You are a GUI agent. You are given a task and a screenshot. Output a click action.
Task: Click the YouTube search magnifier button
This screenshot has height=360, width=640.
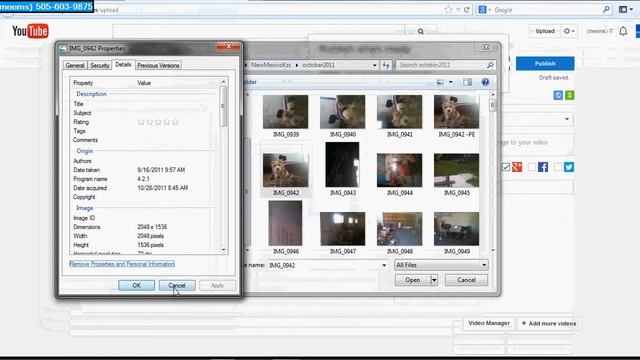pos(420,31)
